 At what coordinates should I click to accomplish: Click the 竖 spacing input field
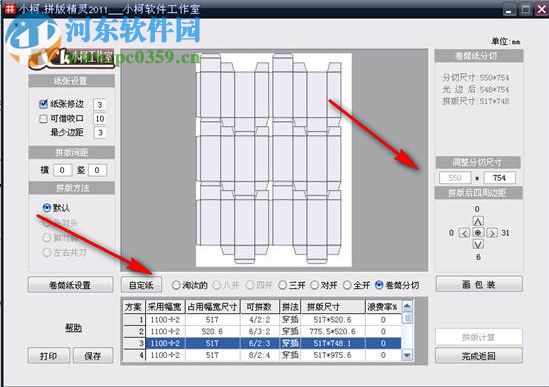pyautogui.click(x=97, y=170)
